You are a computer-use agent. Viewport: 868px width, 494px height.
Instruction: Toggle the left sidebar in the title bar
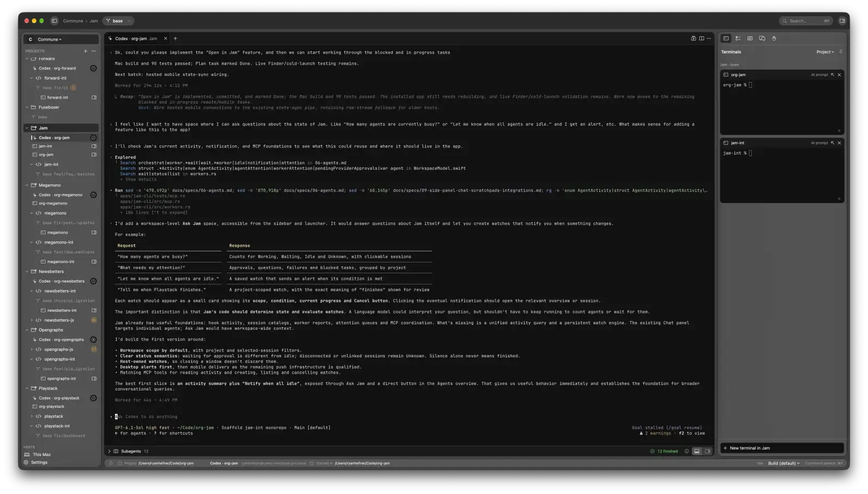(54, 21)
